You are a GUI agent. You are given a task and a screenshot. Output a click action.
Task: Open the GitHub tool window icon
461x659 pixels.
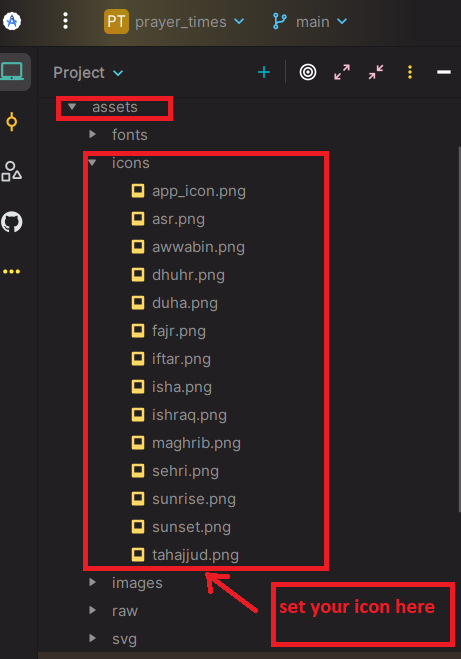point(12,222)
